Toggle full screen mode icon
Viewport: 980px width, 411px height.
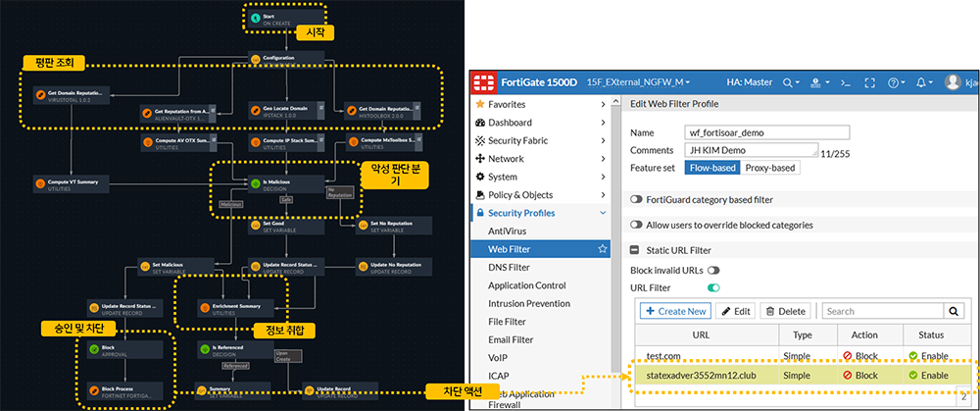point(869,82)
